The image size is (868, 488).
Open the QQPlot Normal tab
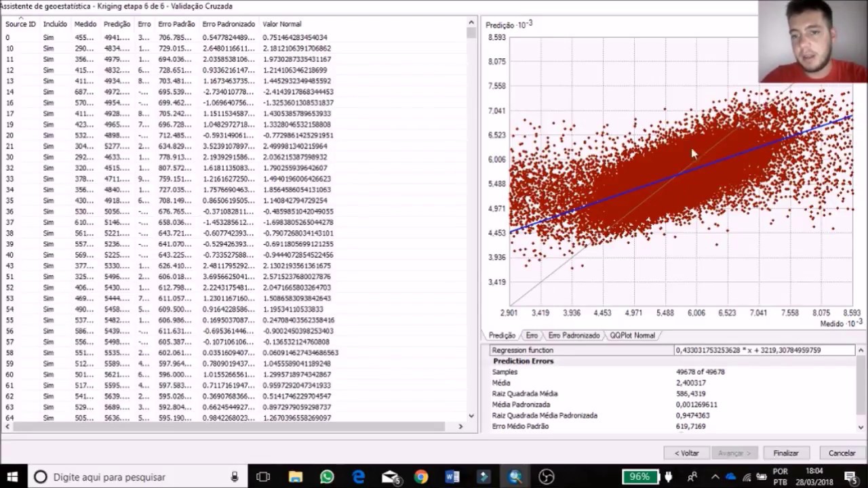(x=632, y=335)
